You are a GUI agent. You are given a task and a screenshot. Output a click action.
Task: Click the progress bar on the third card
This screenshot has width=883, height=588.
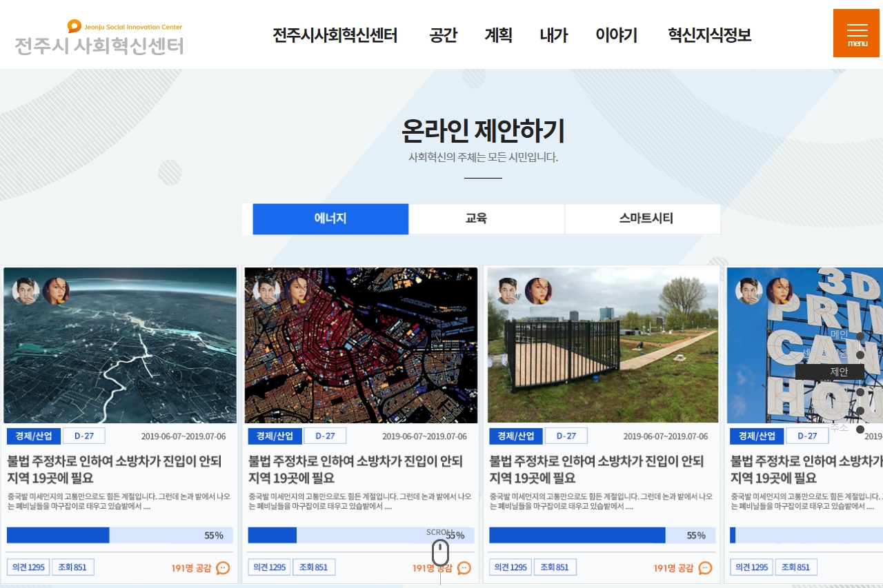point(602,536)
